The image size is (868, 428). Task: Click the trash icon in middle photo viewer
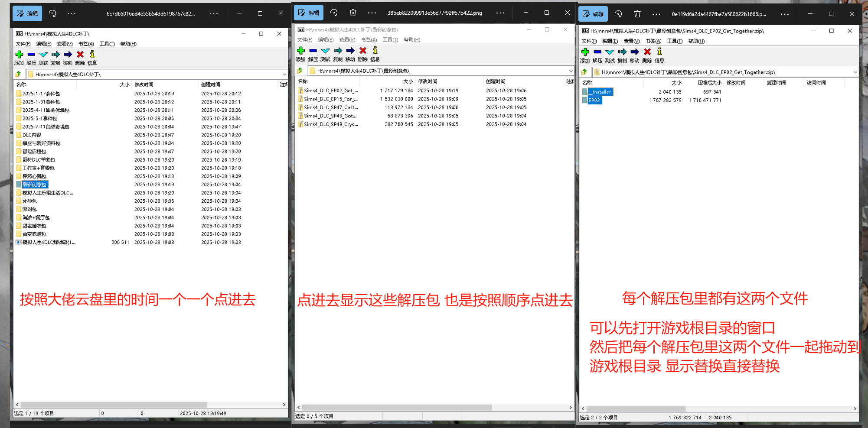coord(353,13)
